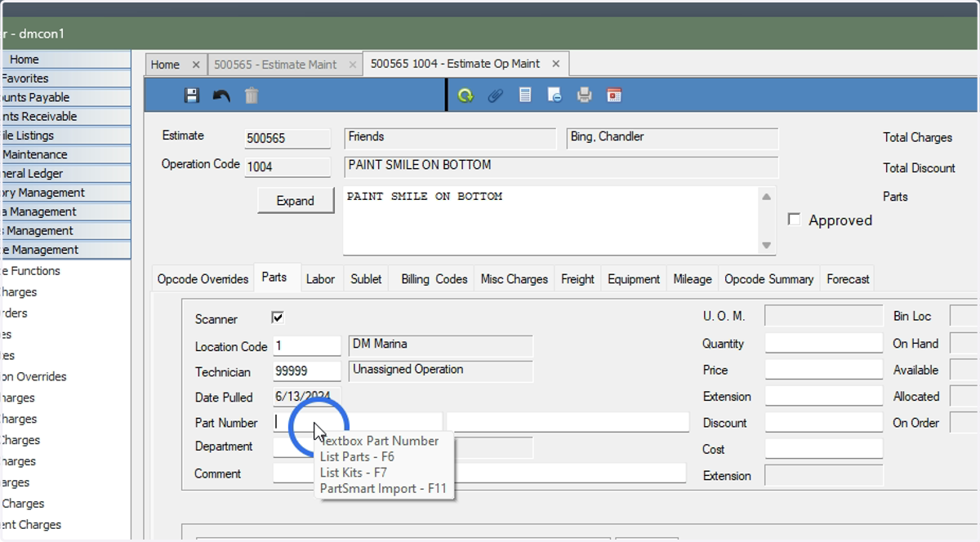
Task: Click the Save floppy disk icon
Action: pyautogui.click(x=192, y=96)
